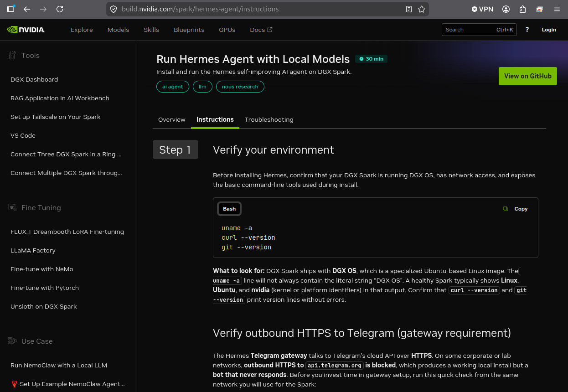
Task: Open Explore in top navigation
Action: pyautogui.click(x=82, y=30)
